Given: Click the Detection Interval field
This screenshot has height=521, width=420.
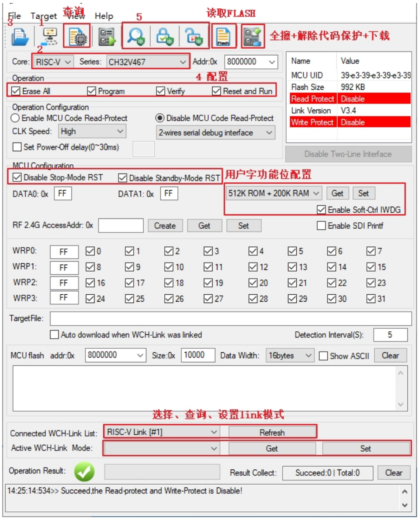Looking at the screenshot, I should coord(390,334).
